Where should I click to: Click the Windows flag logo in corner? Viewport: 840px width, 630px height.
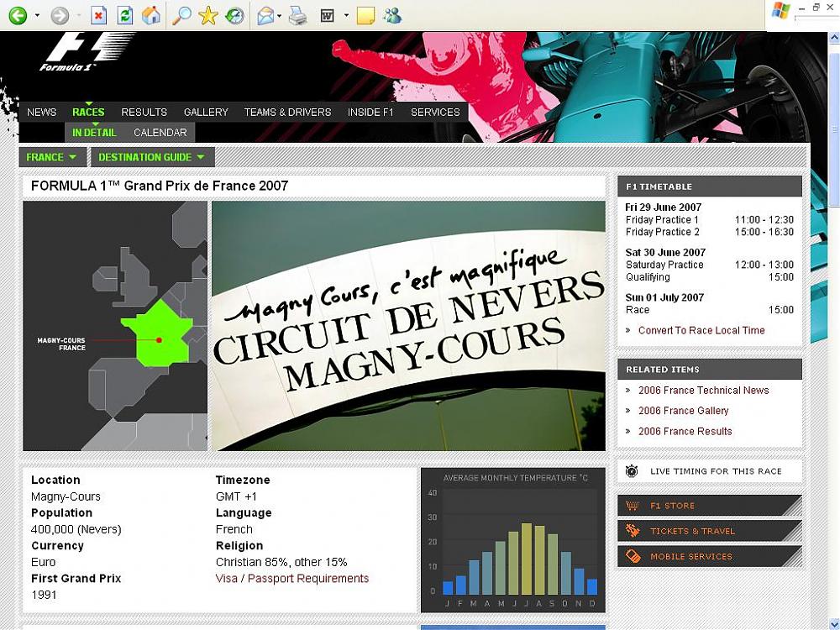coord(781,11)
